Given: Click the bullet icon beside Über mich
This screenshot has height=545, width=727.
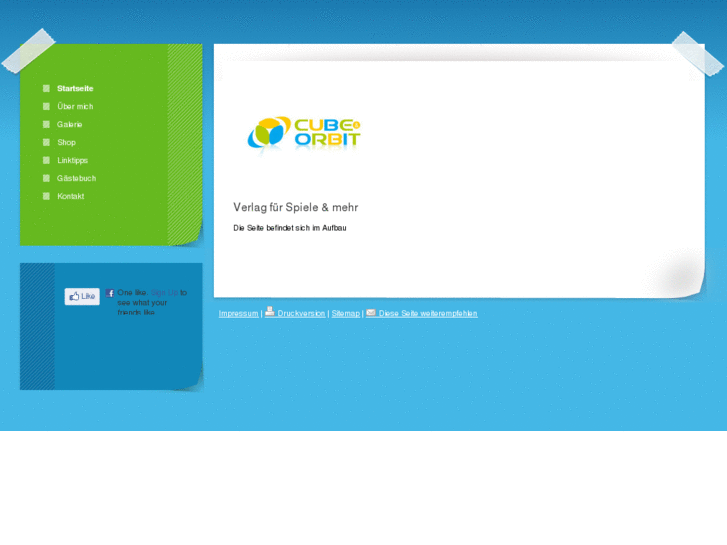Looking at the screenshot, I should 46,107.
